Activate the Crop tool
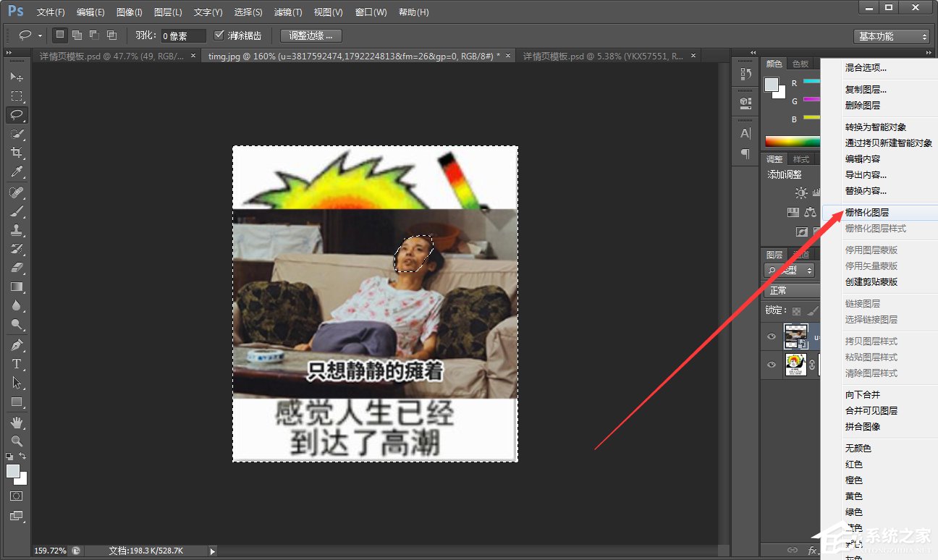 [x=16, y=153]
